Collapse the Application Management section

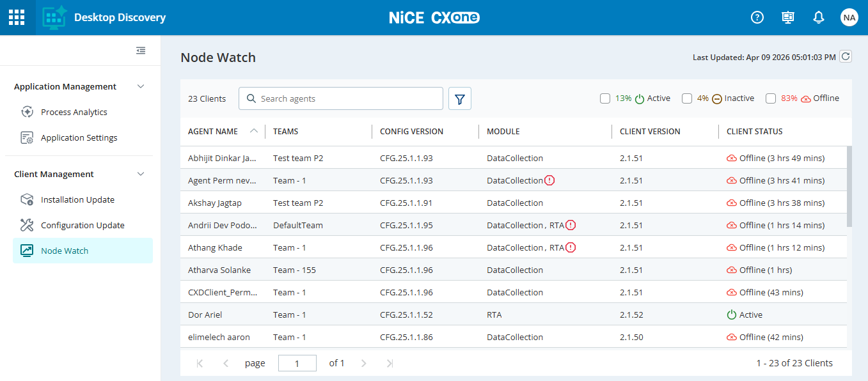click(141, 86)
